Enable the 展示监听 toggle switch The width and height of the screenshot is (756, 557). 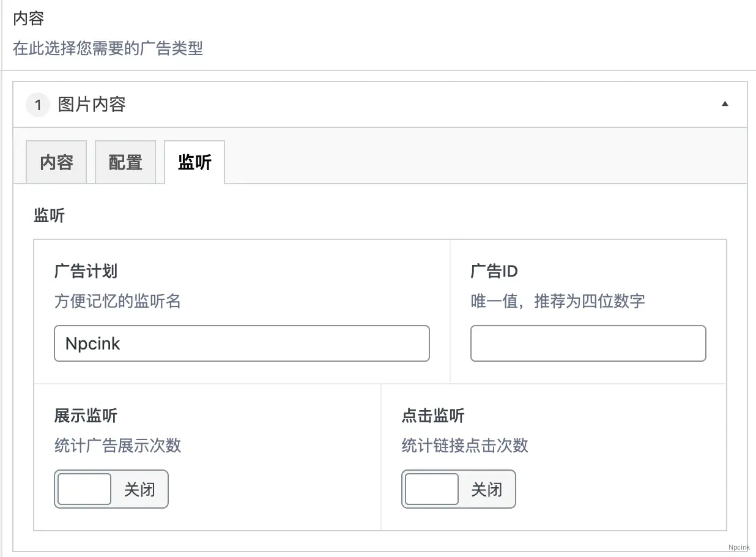coord(111,489)
